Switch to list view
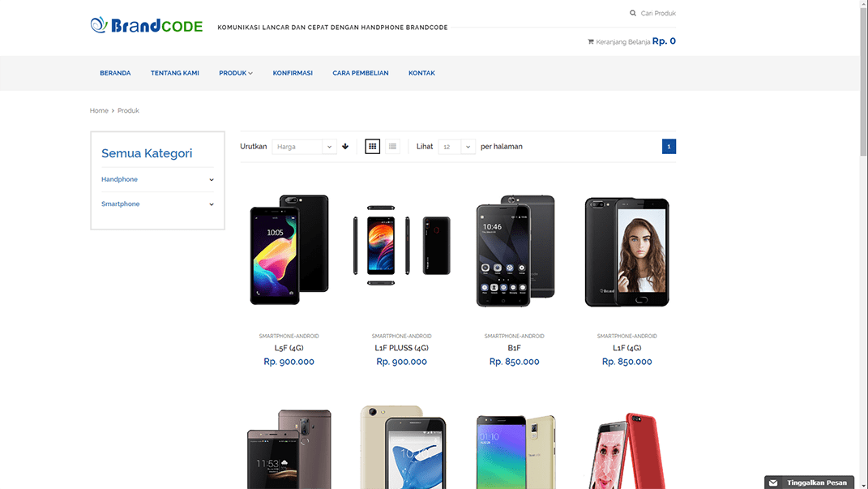Viewport: 868px width, 489px height. coord(392,147)
